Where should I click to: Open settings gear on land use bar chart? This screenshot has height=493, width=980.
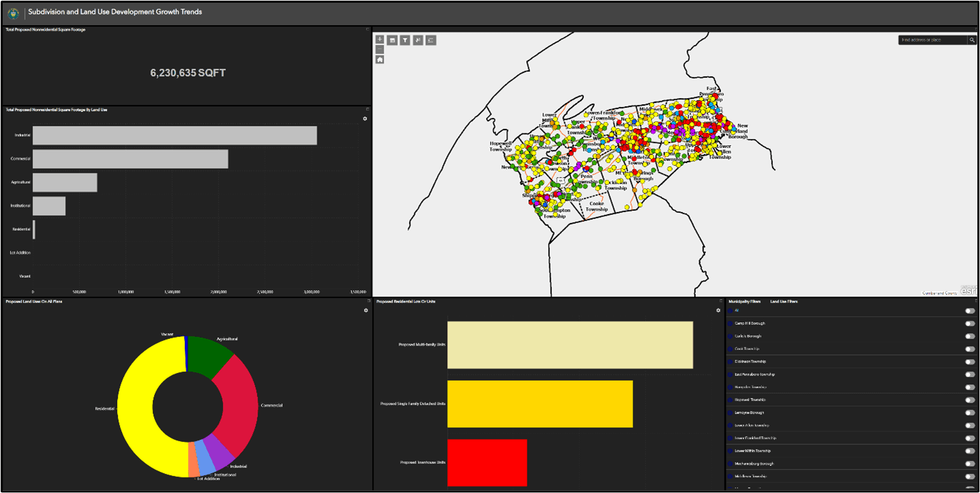tap(365, 119)
